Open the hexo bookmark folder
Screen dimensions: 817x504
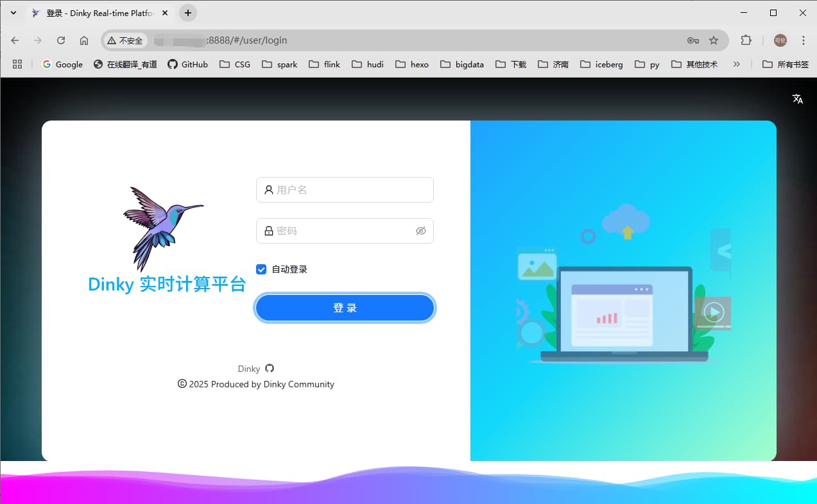tap(412, 64)
